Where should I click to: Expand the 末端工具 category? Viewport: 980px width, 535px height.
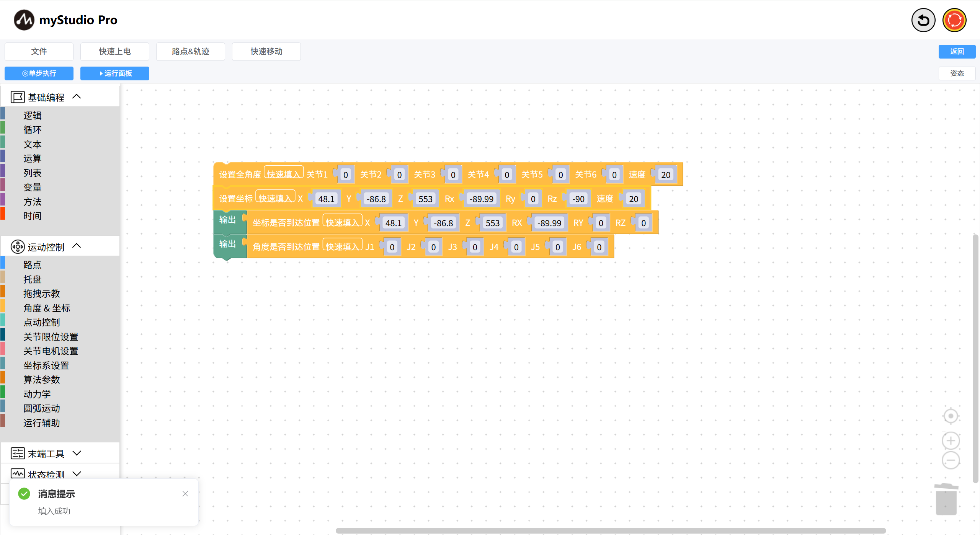coord(77,453)
